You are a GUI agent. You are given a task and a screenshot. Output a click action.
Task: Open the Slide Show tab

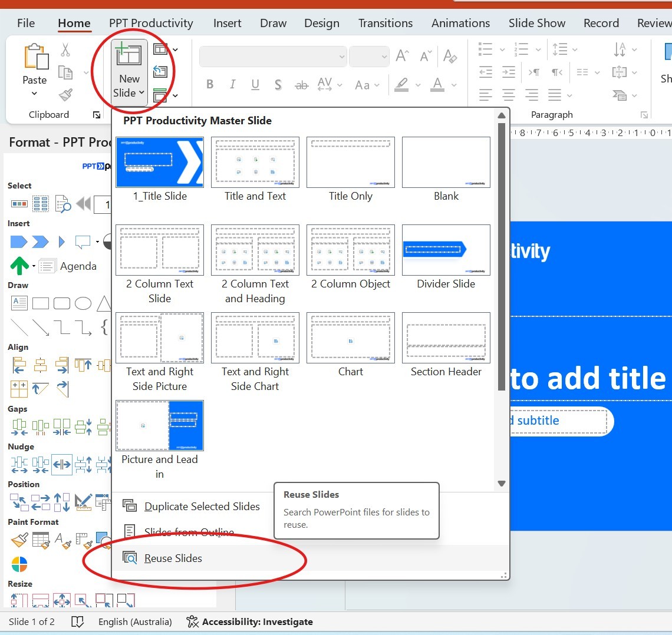point(536,23)
